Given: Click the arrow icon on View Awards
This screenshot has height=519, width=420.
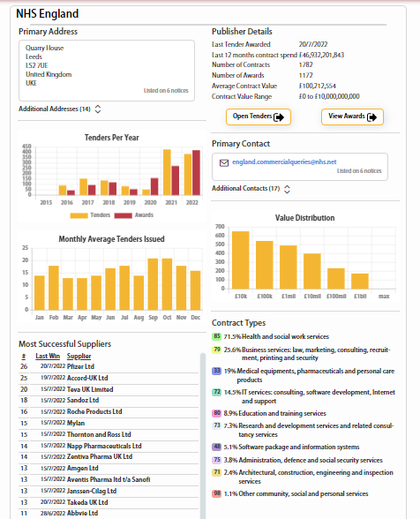Looking at the screenshot, I should [x=371, y=117].
